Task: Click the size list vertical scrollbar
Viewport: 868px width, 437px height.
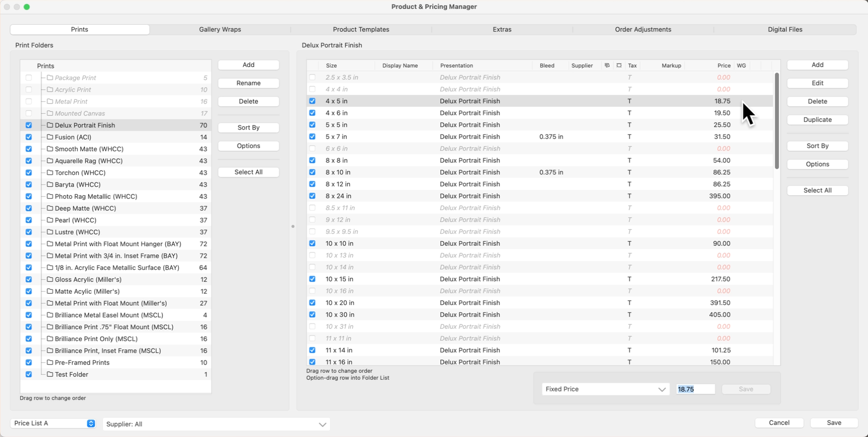Action: tap(776, 121)
